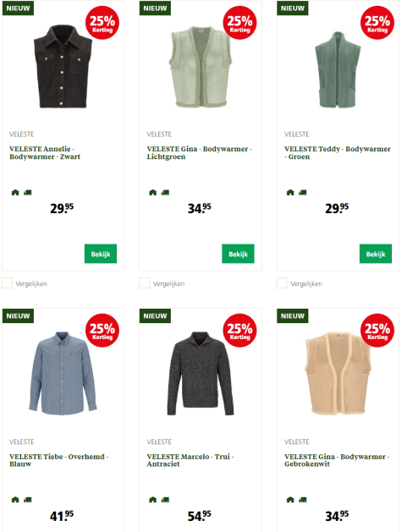
Task: Click store icon under Gina Lichtgroen bodywarmer
Action: pos(153,192)
